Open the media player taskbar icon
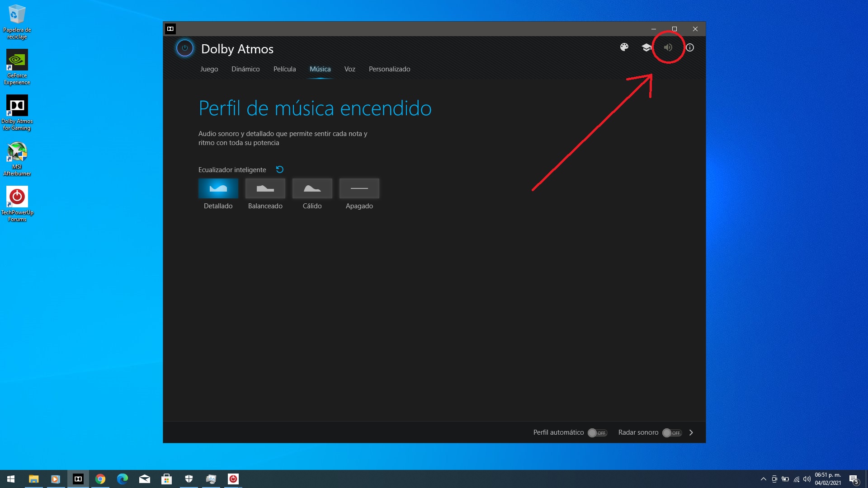The width and height of the screenshot is (868, 488). click(56, 479)
